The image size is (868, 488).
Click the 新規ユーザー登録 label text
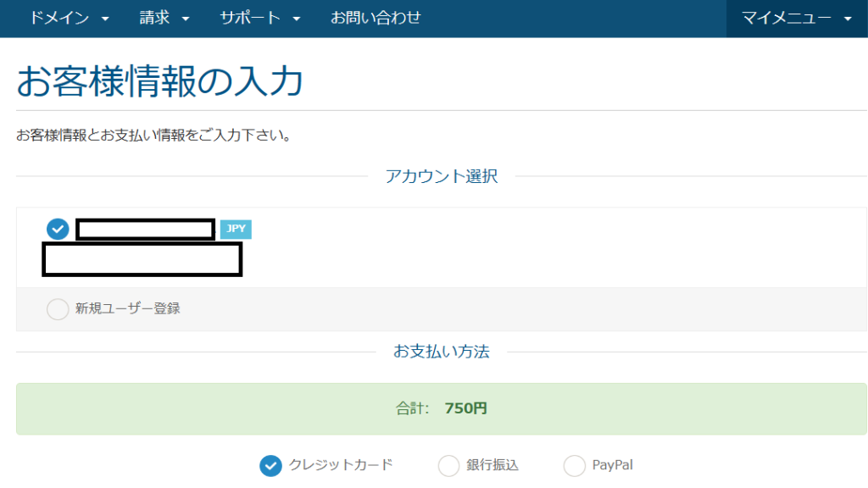click(128, 308)
